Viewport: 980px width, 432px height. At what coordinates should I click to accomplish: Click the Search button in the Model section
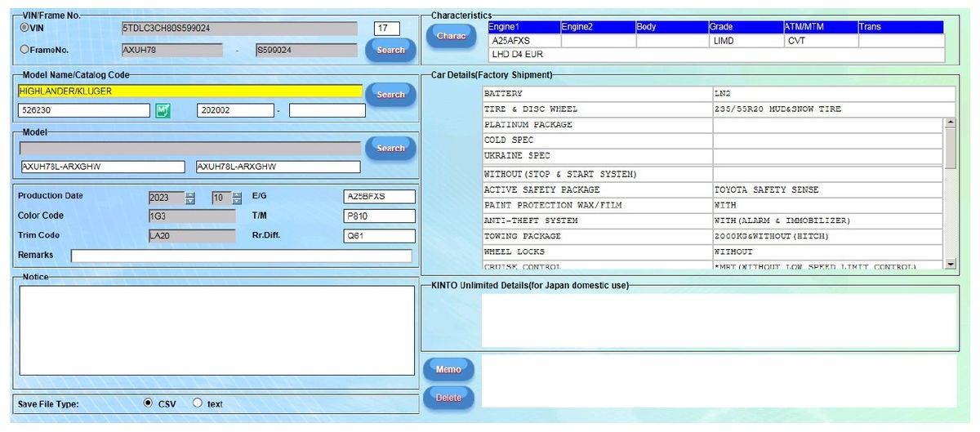coord(390,148)
